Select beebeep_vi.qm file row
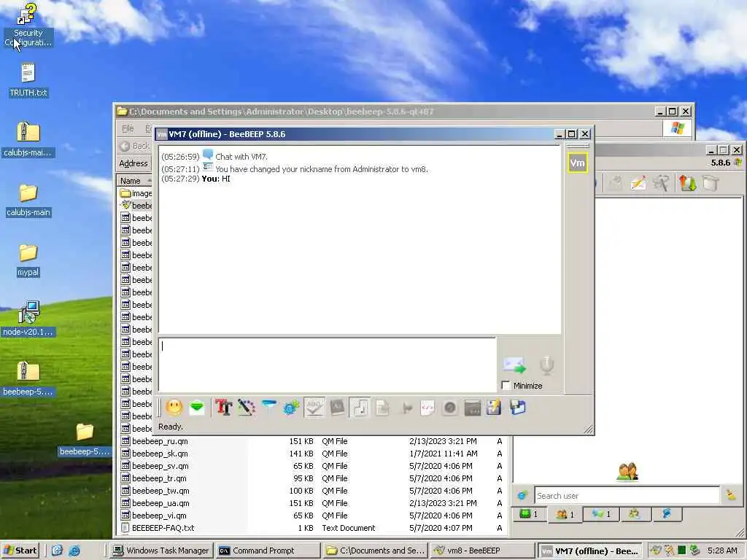This screenshot has width=747, height=560. (312, 516)
